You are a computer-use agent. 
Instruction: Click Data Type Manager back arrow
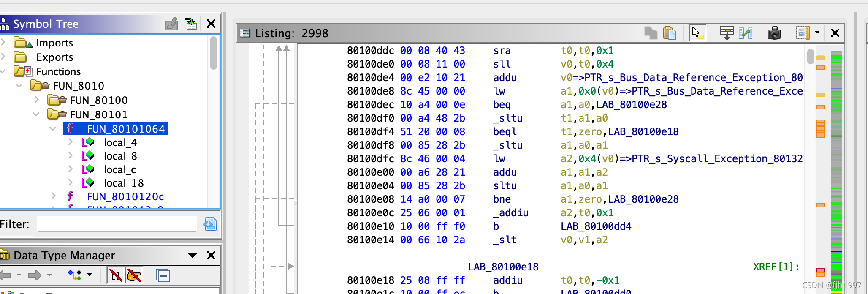(x=6, y=275)
